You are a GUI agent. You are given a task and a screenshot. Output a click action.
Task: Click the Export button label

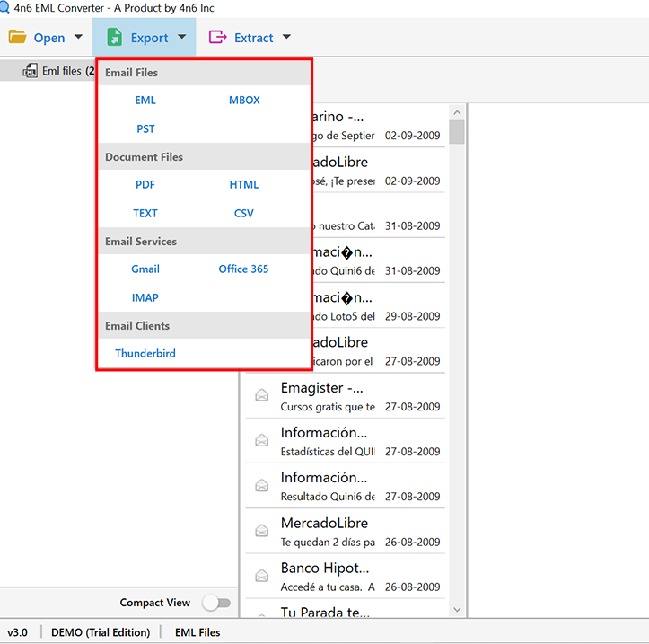click(x=149, y=38)
